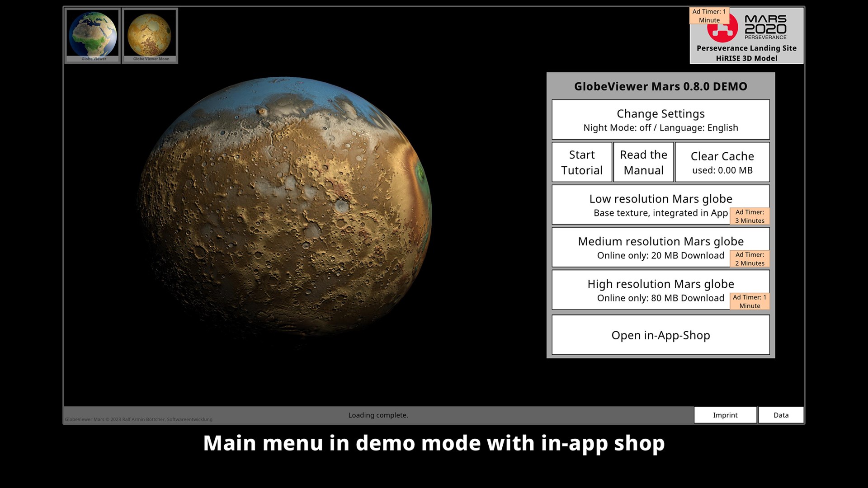Open the Imprint page

725,415
